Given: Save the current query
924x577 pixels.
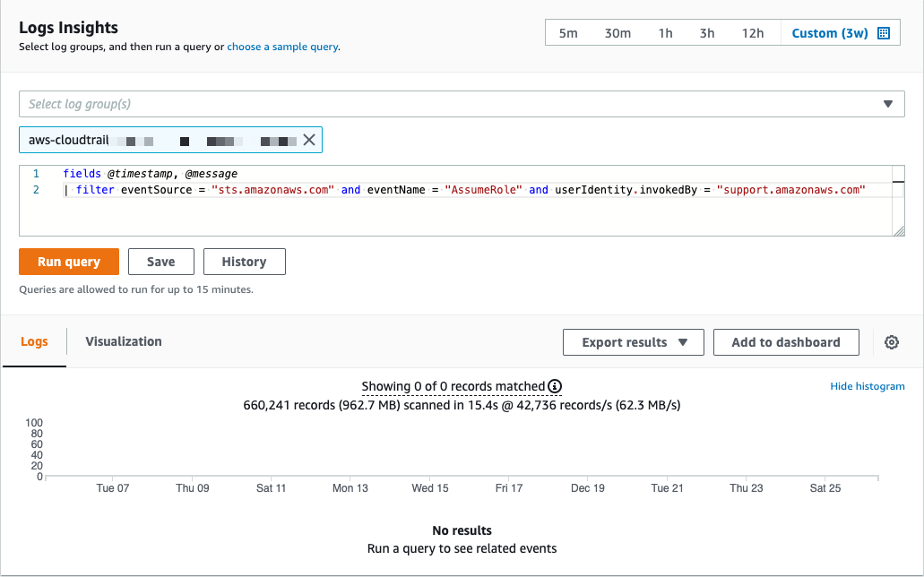Looking at the screenshot, I should [161, 262].
